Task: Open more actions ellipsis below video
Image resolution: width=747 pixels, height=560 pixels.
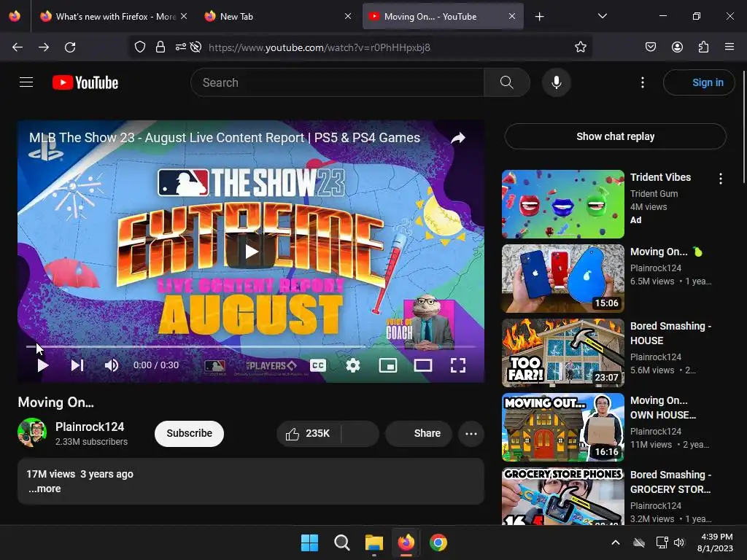Action: point(471,433)
